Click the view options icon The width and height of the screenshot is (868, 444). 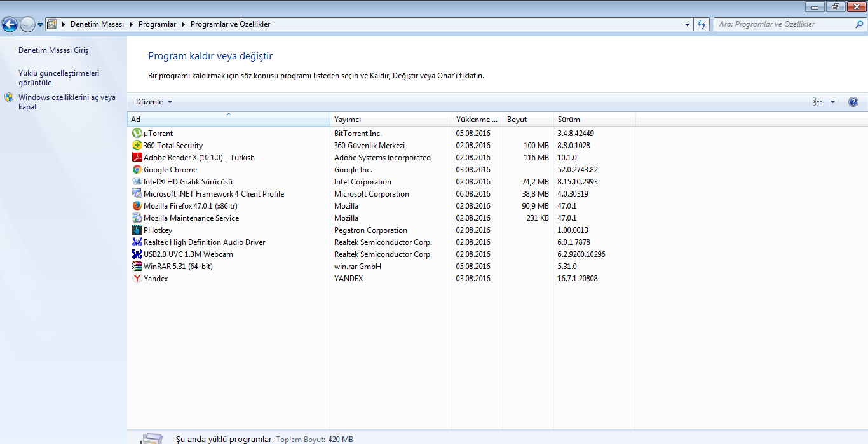click(818, 102)
